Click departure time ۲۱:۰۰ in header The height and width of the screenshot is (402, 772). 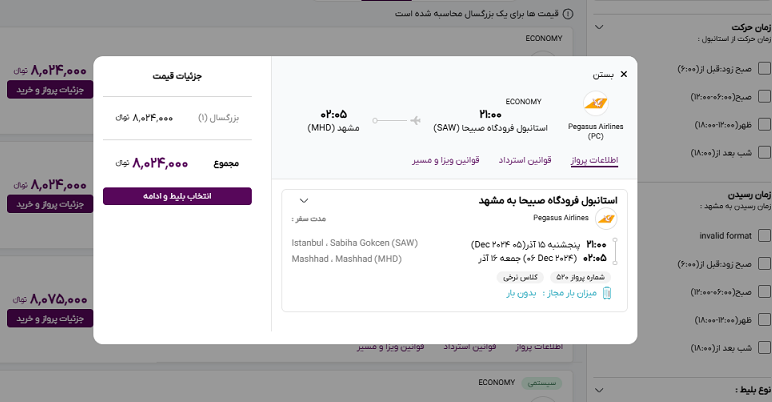coord(490,114)
